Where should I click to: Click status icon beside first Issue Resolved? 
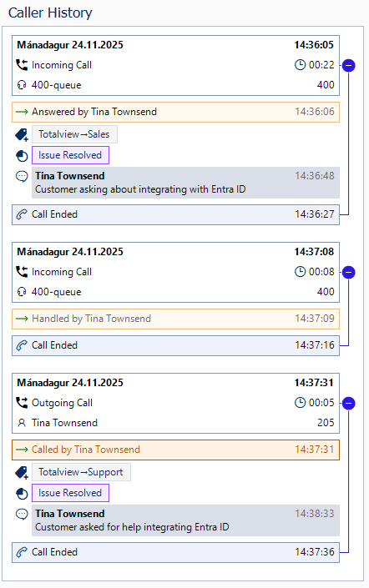[22, 156]
